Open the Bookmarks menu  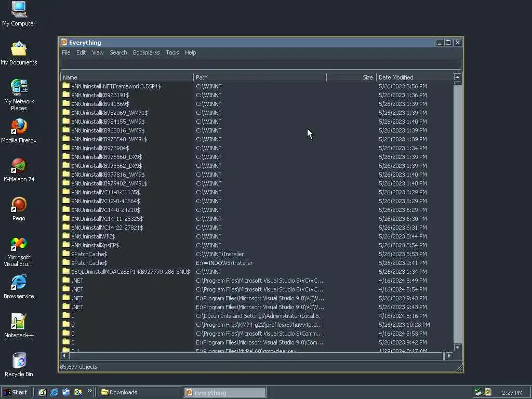146,52
